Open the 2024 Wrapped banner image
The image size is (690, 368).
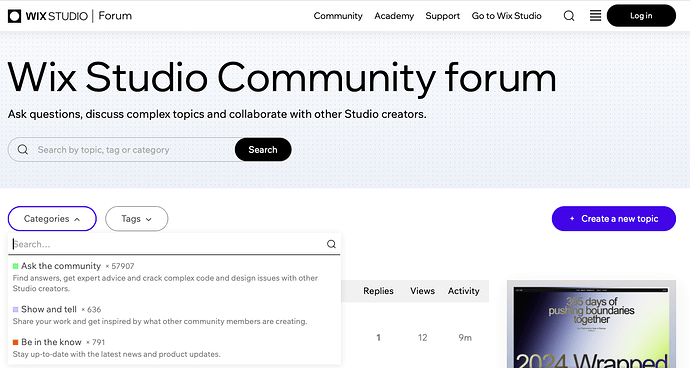[591, 324]
